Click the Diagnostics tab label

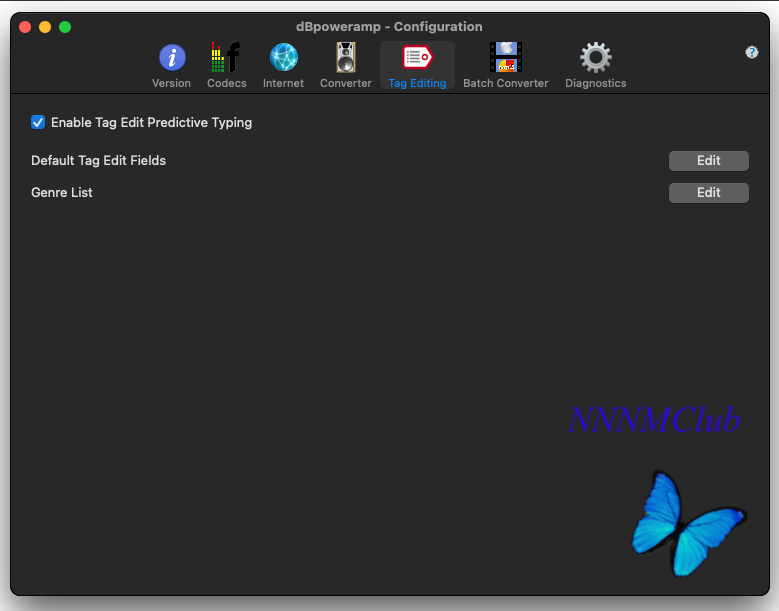pos(596,83)
